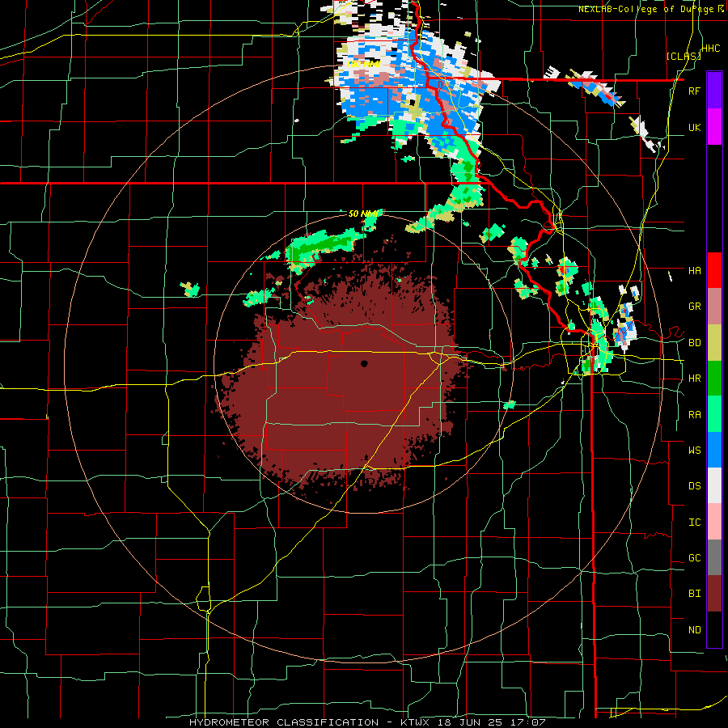
Task: Click the RA light green legend swatch
Action: tap(714, 414)
